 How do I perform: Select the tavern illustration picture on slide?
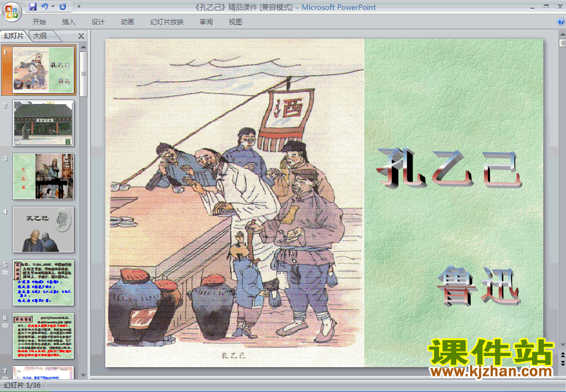(x=234, y=203)
